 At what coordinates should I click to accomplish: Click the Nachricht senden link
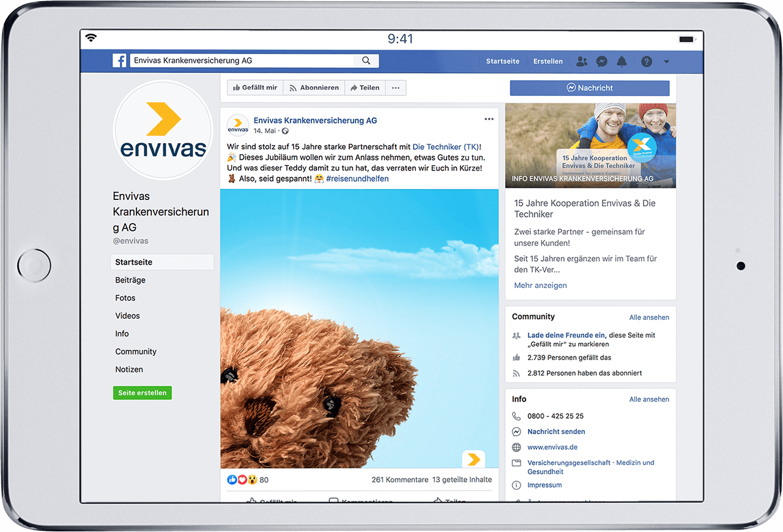tap(557, 432)
